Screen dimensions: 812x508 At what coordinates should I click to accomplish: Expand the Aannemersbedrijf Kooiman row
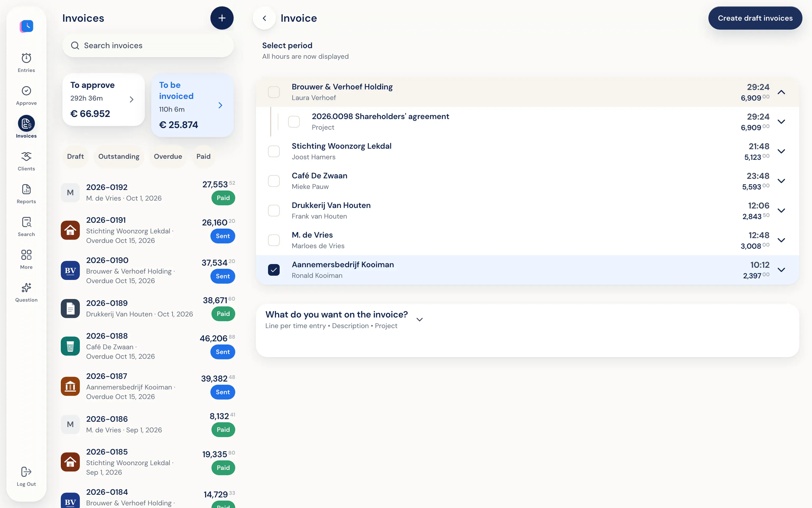[781, 270]
